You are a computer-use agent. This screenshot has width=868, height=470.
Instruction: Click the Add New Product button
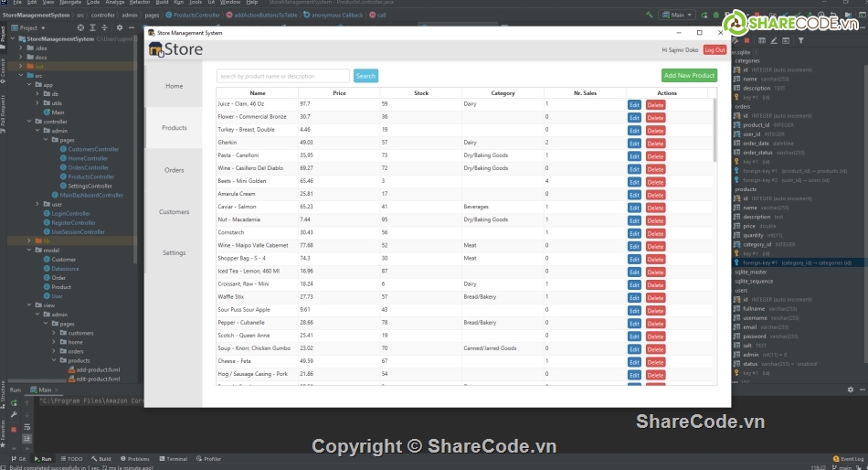[689, 76]
